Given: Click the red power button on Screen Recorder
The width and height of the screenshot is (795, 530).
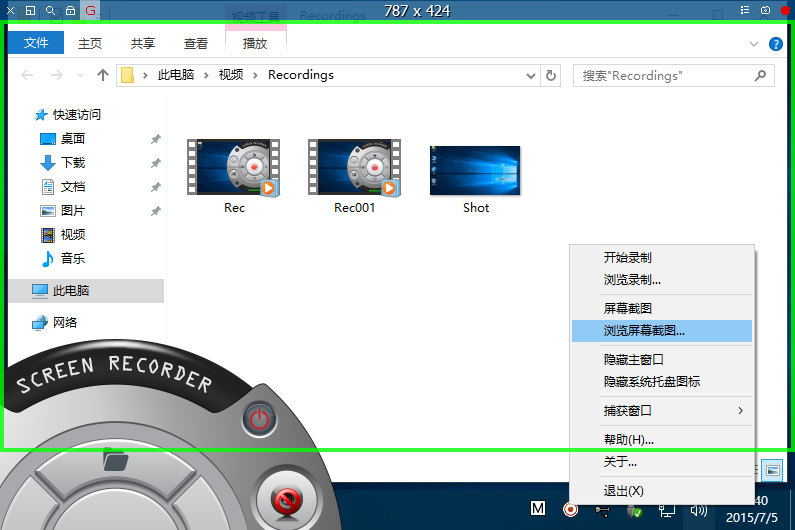Looking at the screenshot, I should pos(259,418).
